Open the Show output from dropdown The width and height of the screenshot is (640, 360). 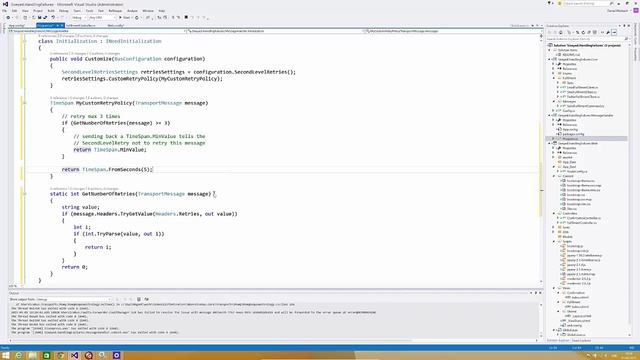(73, 299)
